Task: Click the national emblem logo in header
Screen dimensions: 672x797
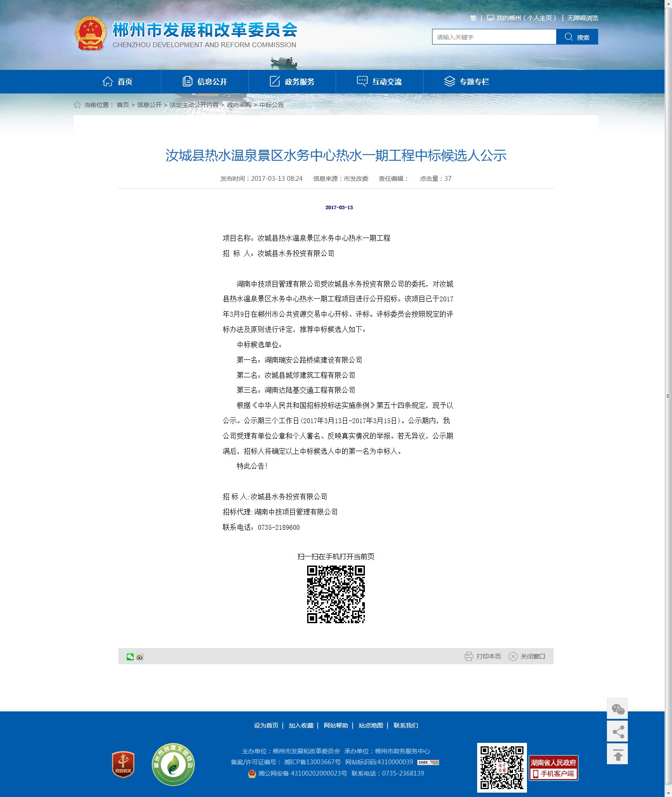Action: click(x=90, y=34)
